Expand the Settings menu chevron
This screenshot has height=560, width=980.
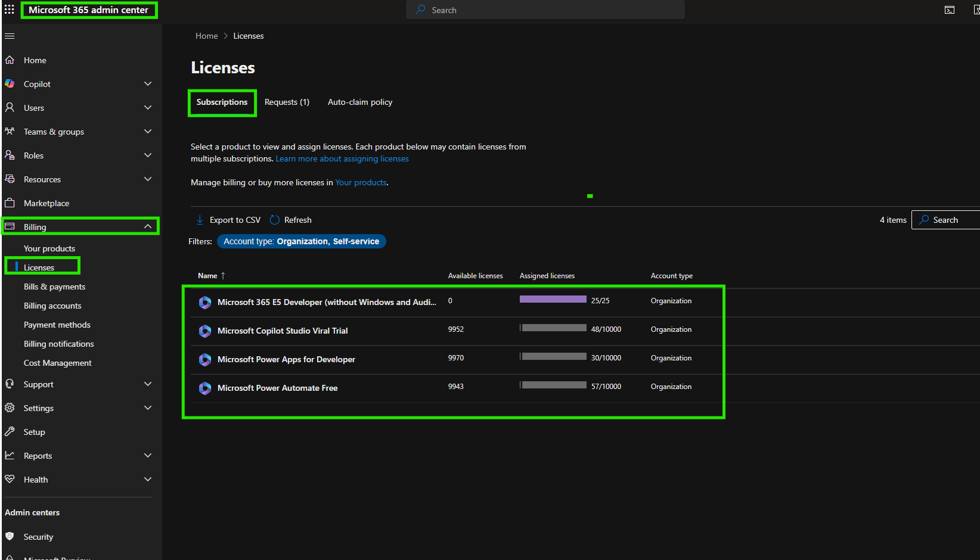point(148,408)
